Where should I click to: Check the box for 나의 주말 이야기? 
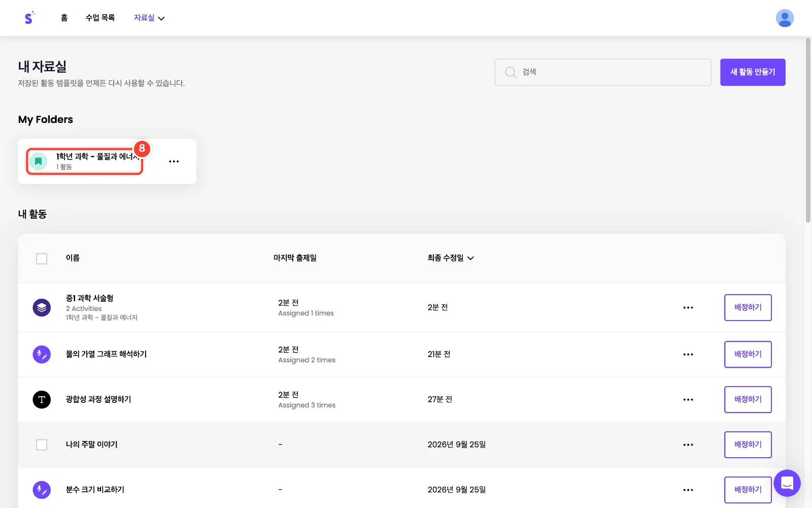(42, 444)
